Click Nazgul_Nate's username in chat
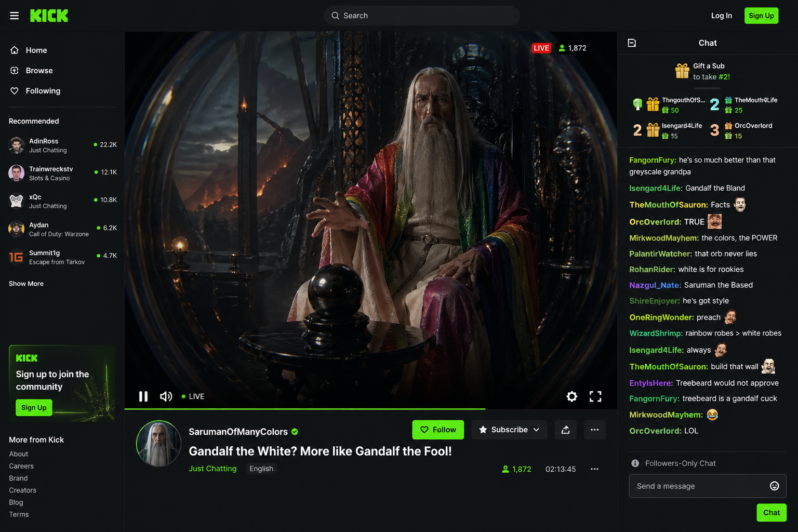The image size is (798, 532). [655, 285]
